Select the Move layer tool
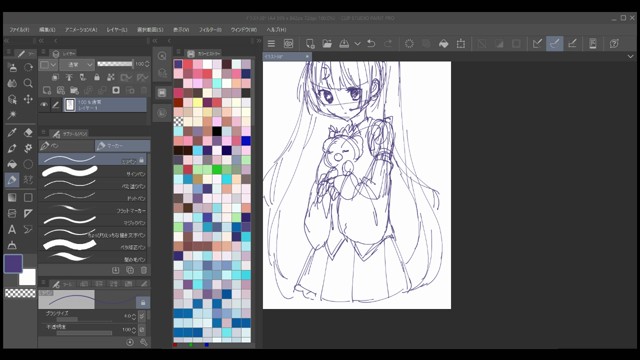Screen dimensions: 640x360 coord(28,99)
